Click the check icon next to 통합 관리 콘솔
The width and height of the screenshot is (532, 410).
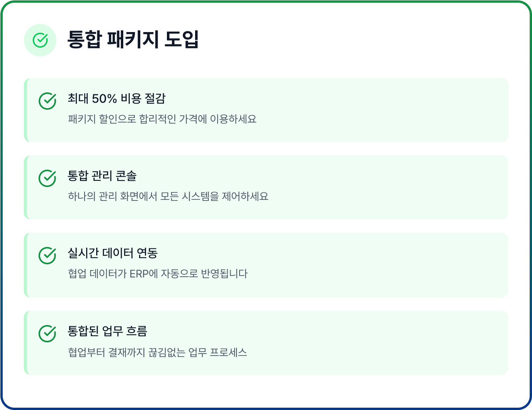tap(48, 178)
